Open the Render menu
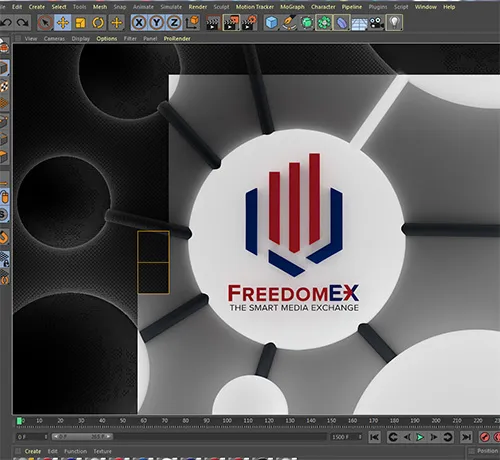Screen dimensions: 500x460 198,7
